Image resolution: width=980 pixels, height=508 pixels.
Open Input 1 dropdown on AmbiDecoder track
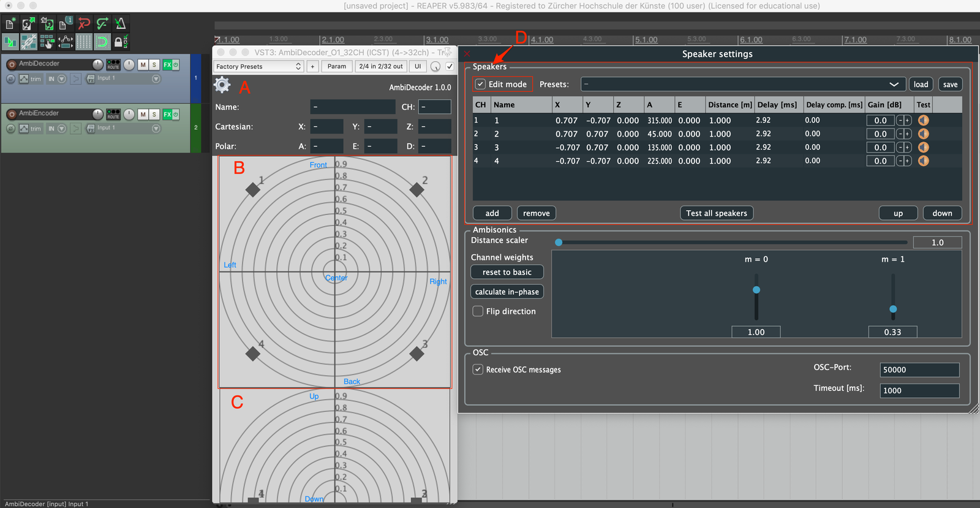click(x=156, y=78)
